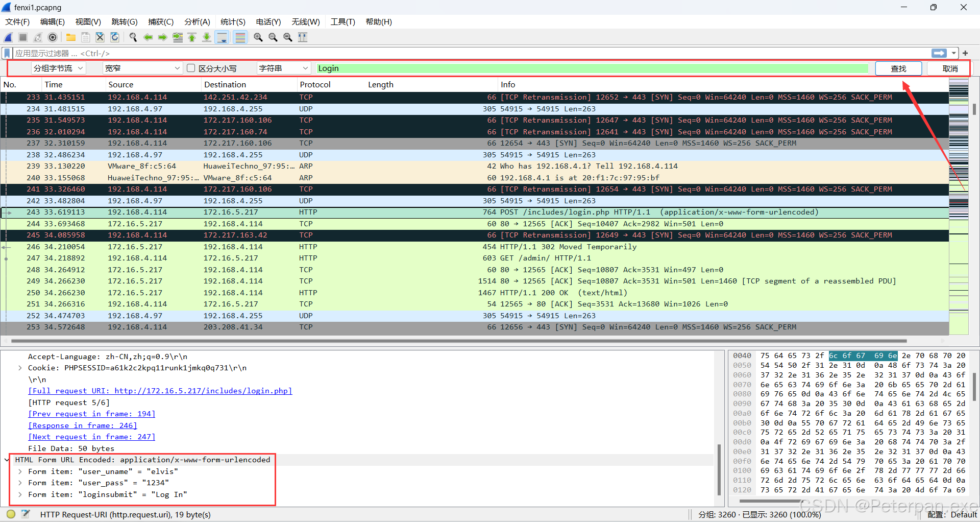Click the Login search text field

(x=592, y=68)
